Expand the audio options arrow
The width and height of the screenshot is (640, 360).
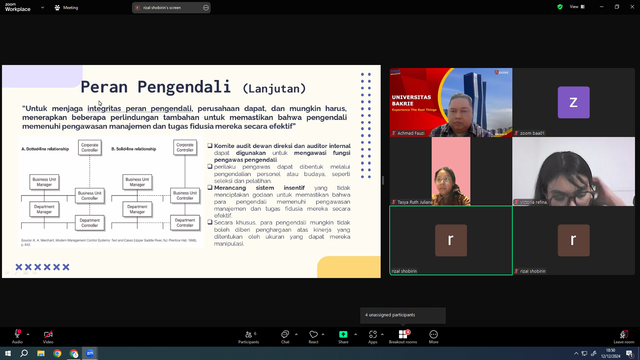coord(28,334)
